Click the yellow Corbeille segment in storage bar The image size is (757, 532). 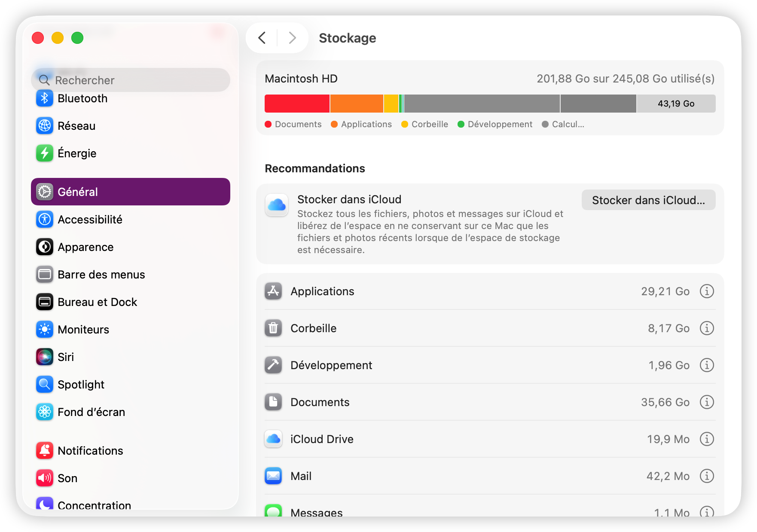[391, 104]
